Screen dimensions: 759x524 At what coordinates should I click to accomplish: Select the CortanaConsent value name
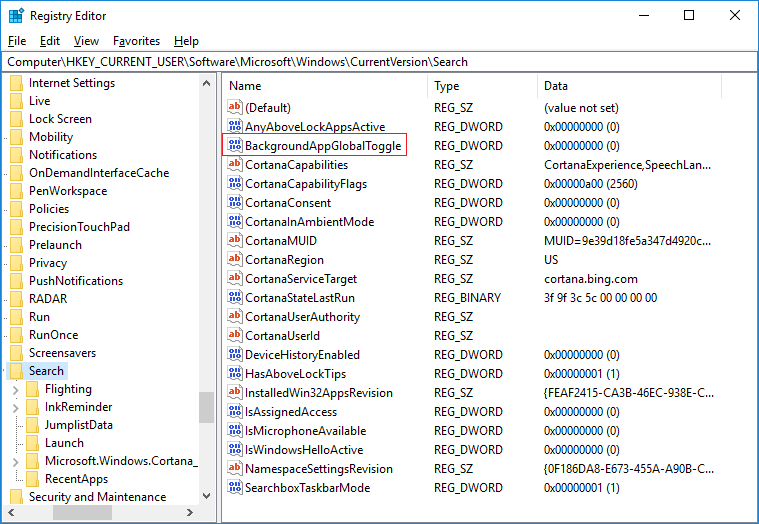click(x=288, y=203)
